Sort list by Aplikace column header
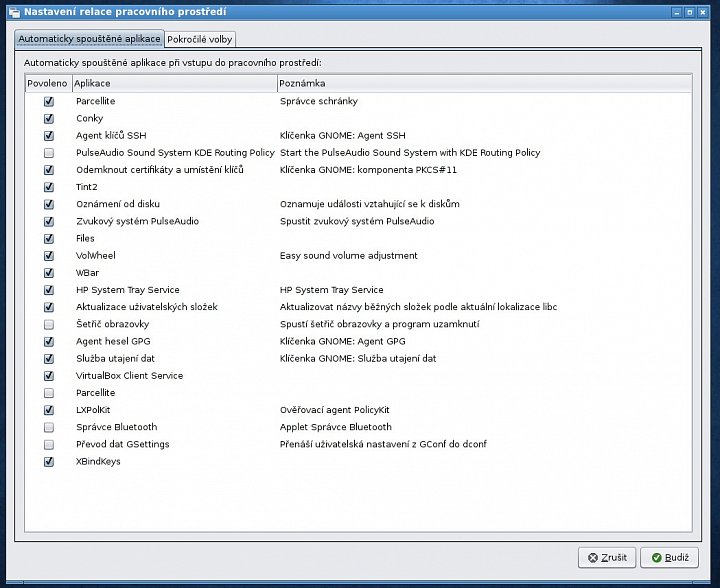This screenshot has height=588, width=720. [174, 83]
